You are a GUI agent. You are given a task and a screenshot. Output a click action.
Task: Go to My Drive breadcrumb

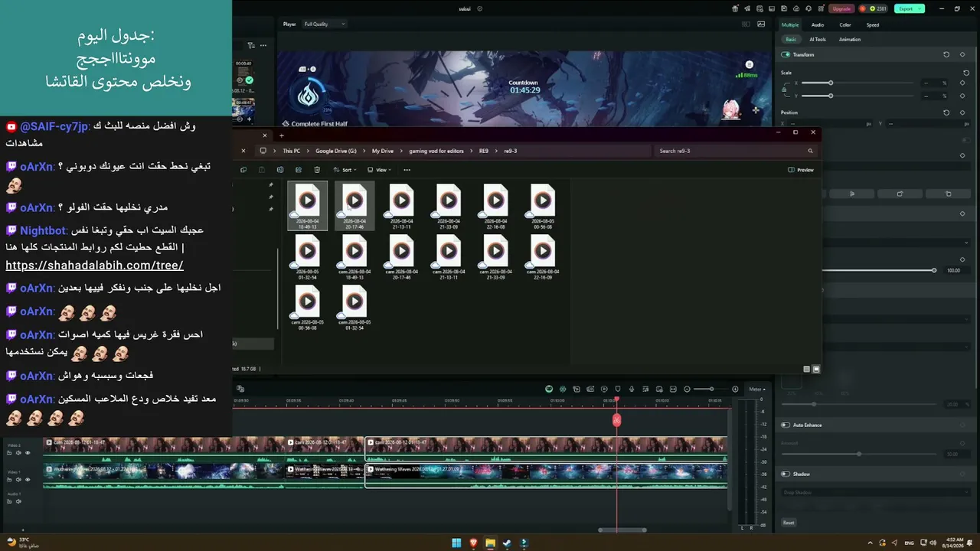(383, 151)
